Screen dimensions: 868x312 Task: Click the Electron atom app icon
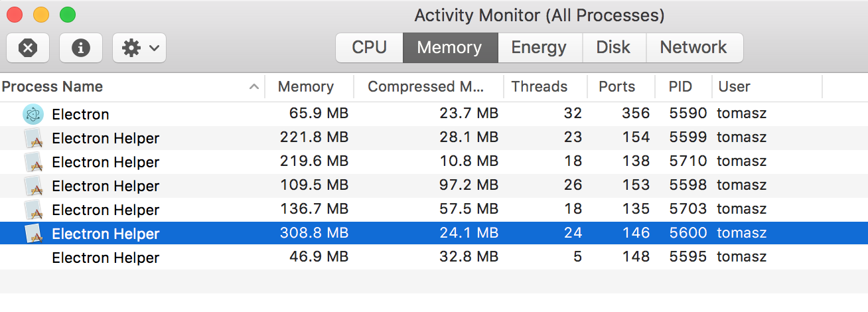click(x=33, y=114)
